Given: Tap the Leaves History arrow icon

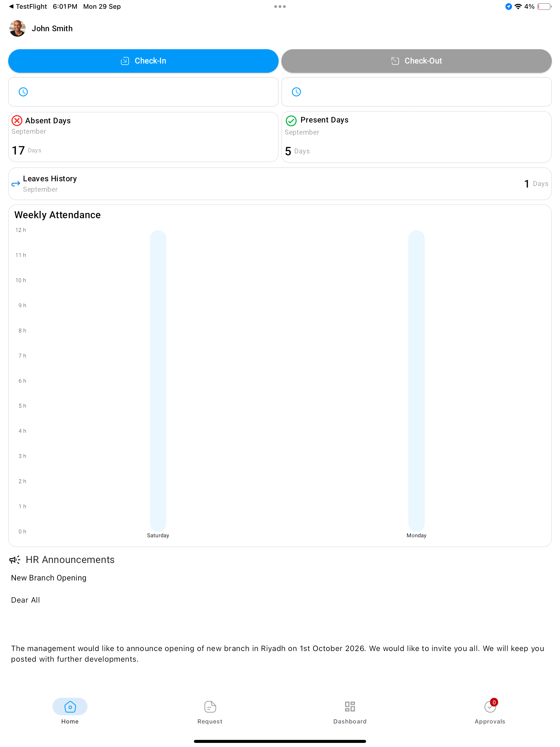Looking at the screenshot, I should tap(16, 184).
